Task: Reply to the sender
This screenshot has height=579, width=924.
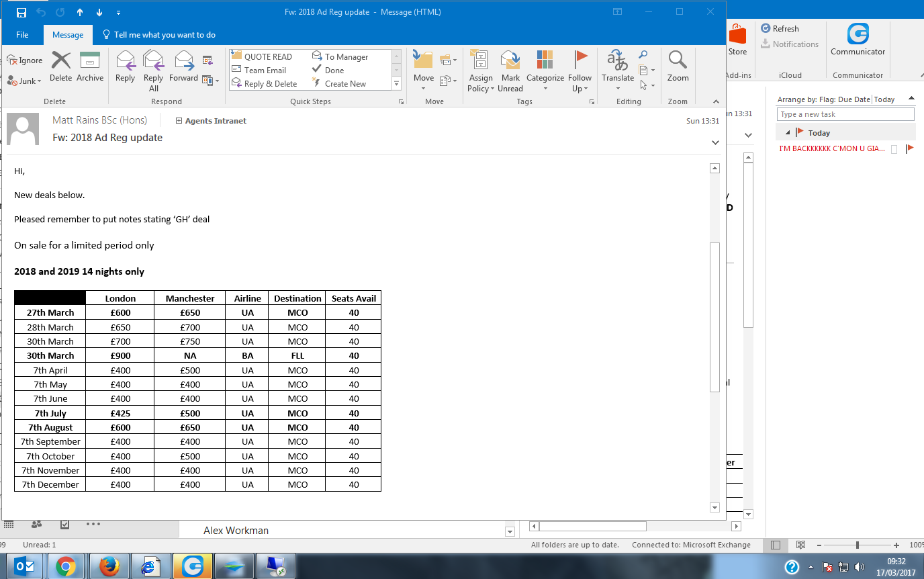Action: (125, 67)
